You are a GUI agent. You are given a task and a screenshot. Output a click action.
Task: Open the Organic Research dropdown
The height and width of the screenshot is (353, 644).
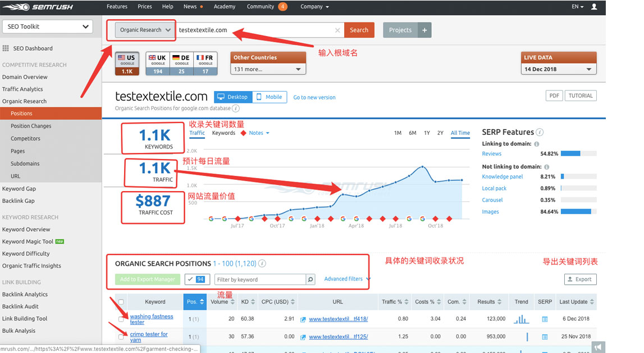[145, 30]
